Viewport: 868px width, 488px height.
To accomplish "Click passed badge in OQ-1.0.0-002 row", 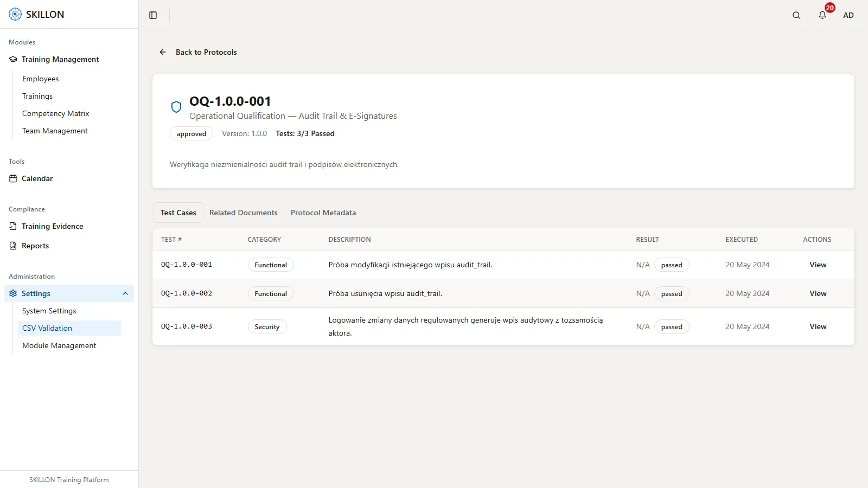I will pos(672,293).
